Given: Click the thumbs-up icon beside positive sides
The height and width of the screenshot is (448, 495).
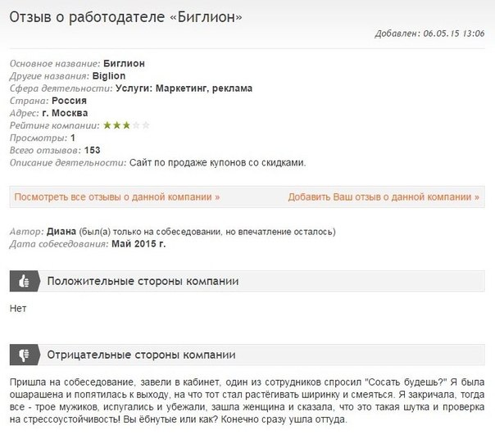Looking at the screenshot, I should 23,281.
